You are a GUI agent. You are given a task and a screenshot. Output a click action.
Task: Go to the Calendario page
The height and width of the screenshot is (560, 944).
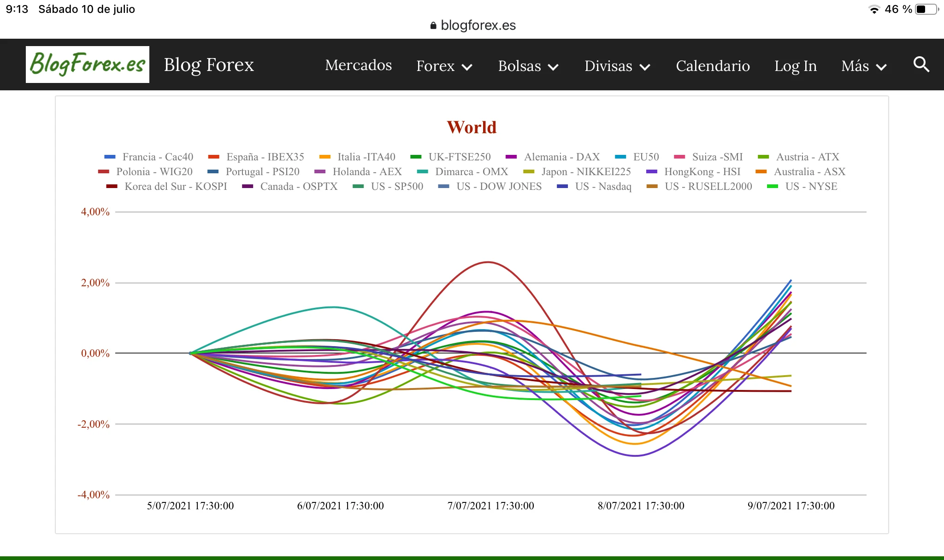click(713, 66)
